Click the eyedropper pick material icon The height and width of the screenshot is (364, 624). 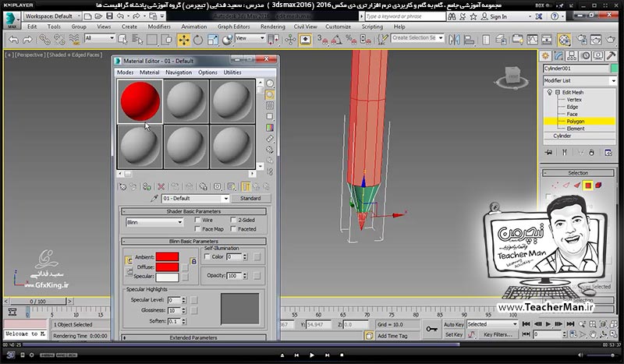click(154, 198)
